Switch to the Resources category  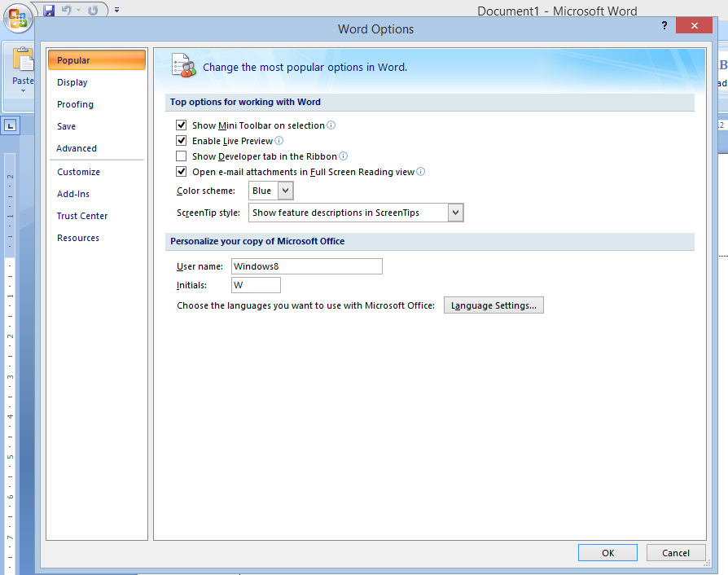(78, 238)
